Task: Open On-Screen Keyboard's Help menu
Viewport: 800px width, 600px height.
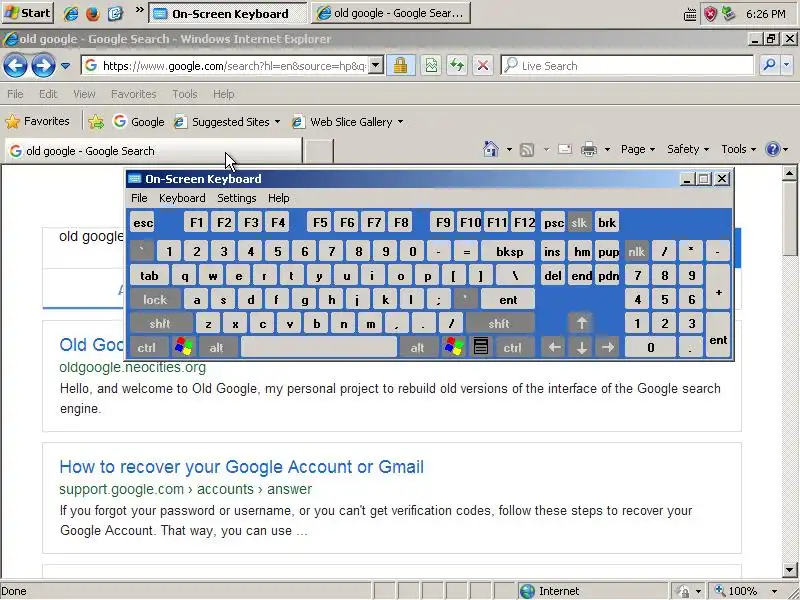Action: 279,198
